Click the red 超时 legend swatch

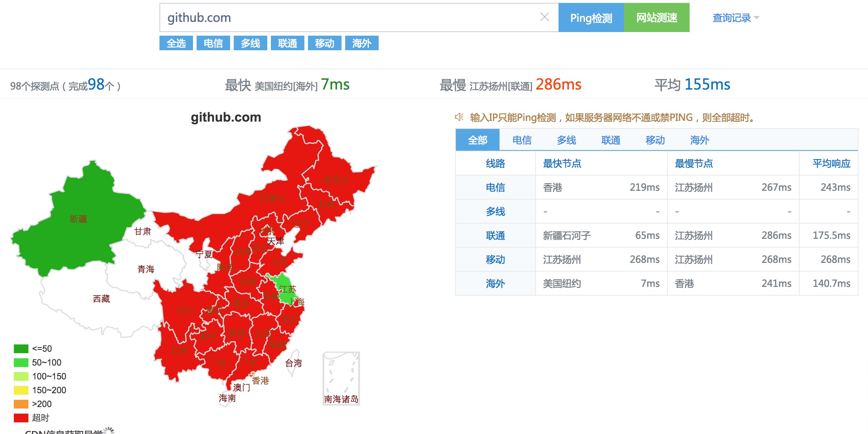[x=21, y=418]
